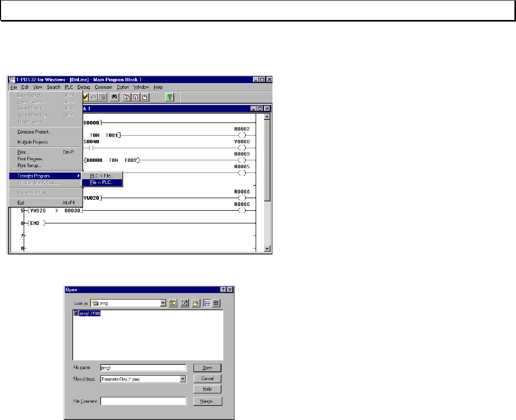The image size is (516, 420).
Task: Click the Help button in Open dialog
Action: click(x=207, y=389)
